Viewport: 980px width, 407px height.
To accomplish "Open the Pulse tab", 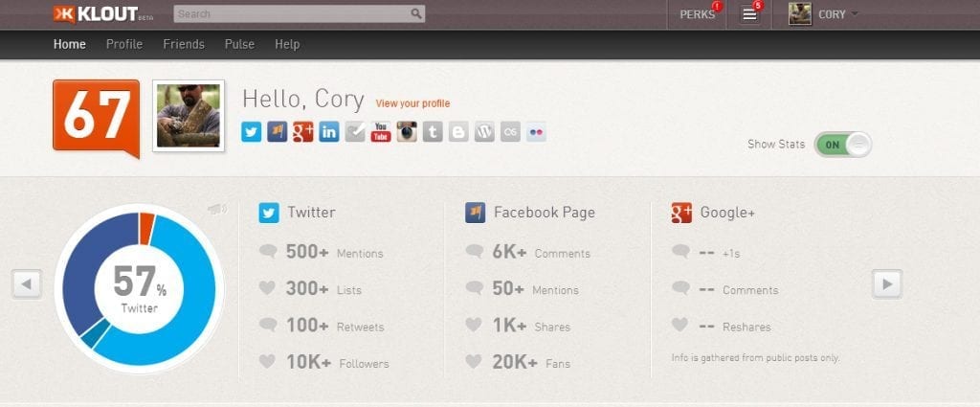I will tap(239, 44).
